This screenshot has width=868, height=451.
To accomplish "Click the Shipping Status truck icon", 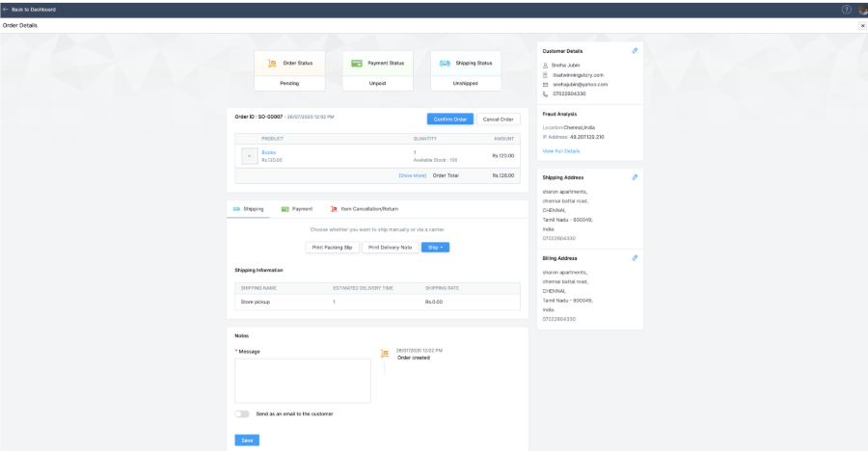I will (445, 63).
